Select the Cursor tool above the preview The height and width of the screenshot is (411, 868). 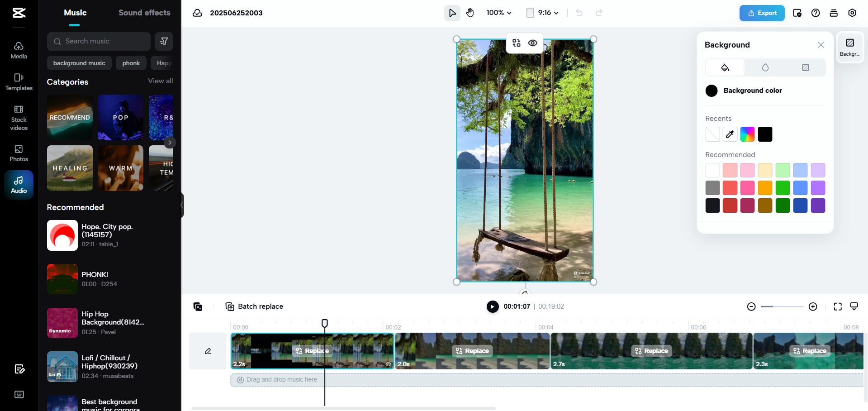tap(452, 13)
